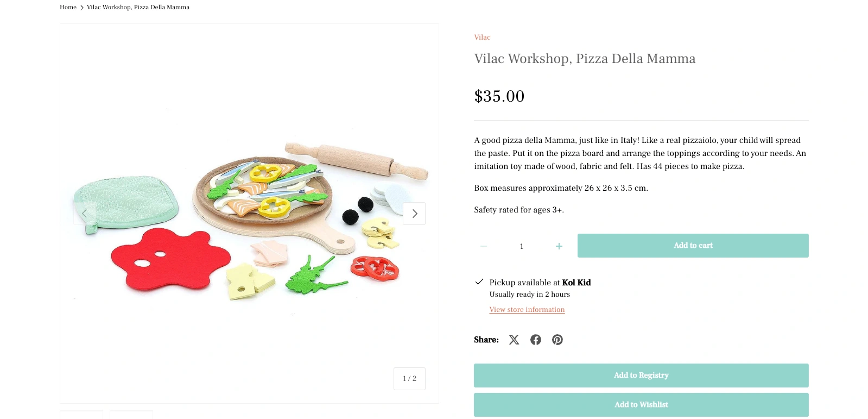
Task: Select the second image thumbnail below gallery
Action: coord(131,415)
